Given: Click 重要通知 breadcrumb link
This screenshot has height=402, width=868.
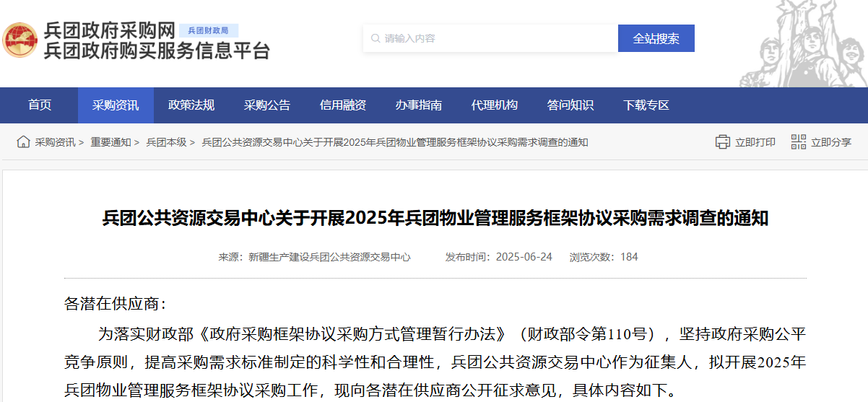Looking at the screenshot, I should pyautogui.click(x=110, y=142).
